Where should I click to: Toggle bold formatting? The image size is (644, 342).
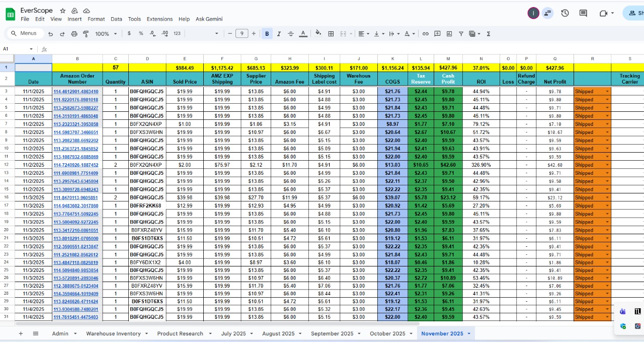[267, 34]
